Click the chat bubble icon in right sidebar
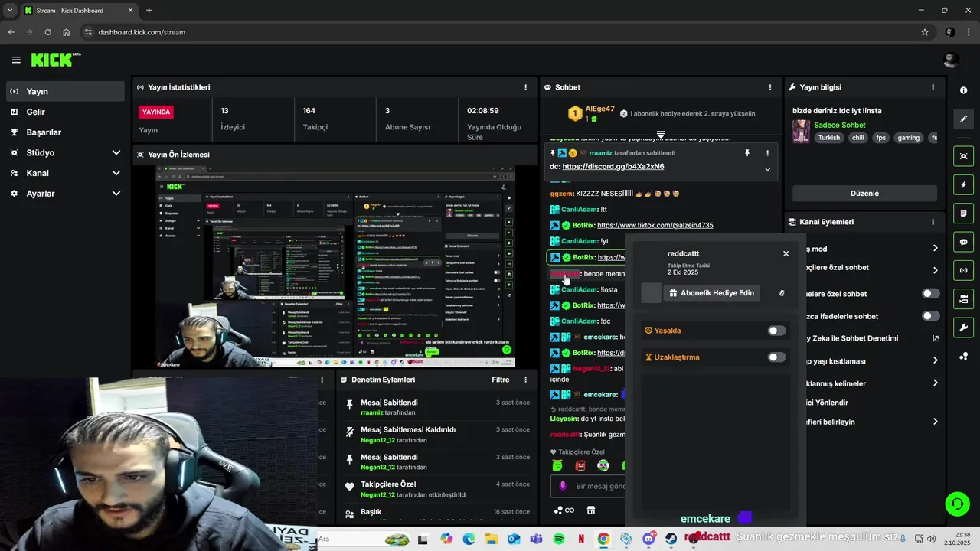This screenshot has height=551, width=980. pos(963,242)
